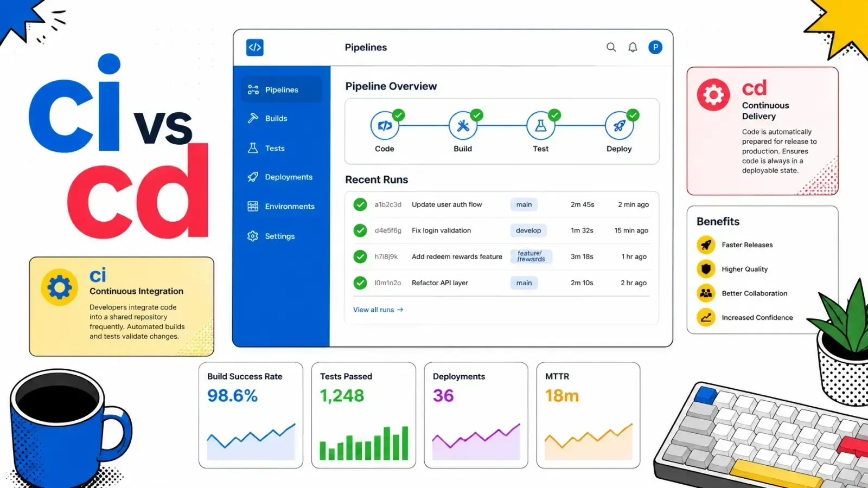Click the Tests flask icon in sidebar
This screenshot has height=488, width=868.
(253, 148)
